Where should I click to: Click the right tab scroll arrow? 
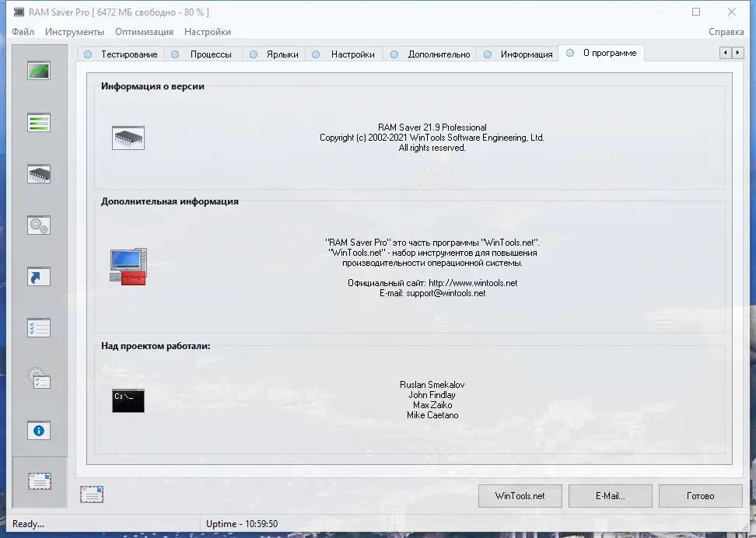coord(738,52)
